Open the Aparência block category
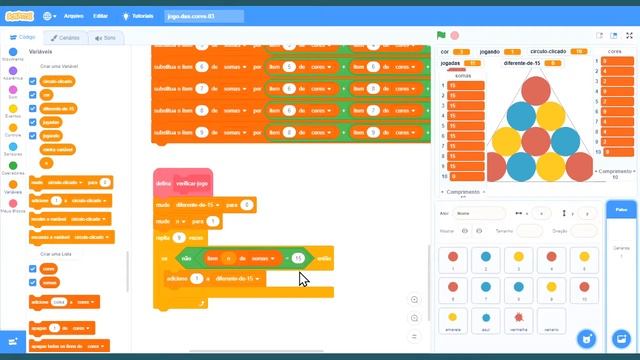This screenshot has height=360, width=640. tap(13, 73)
